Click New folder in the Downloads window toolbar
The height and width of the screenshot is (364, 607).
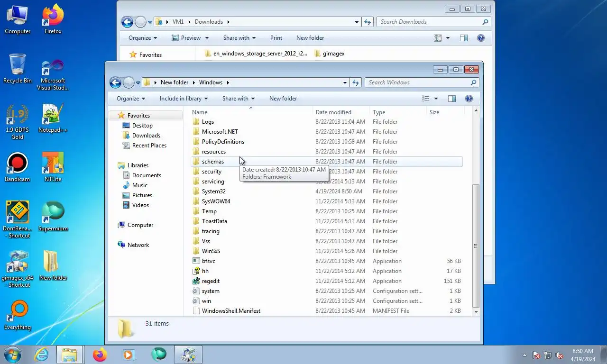[x=310, y=38]
